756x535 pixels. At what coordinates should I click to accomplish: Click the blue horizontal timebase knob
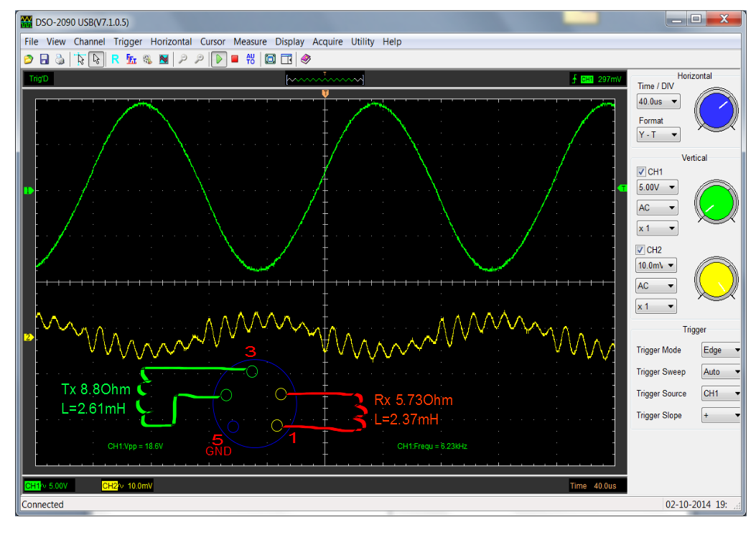tap(716, 112)
